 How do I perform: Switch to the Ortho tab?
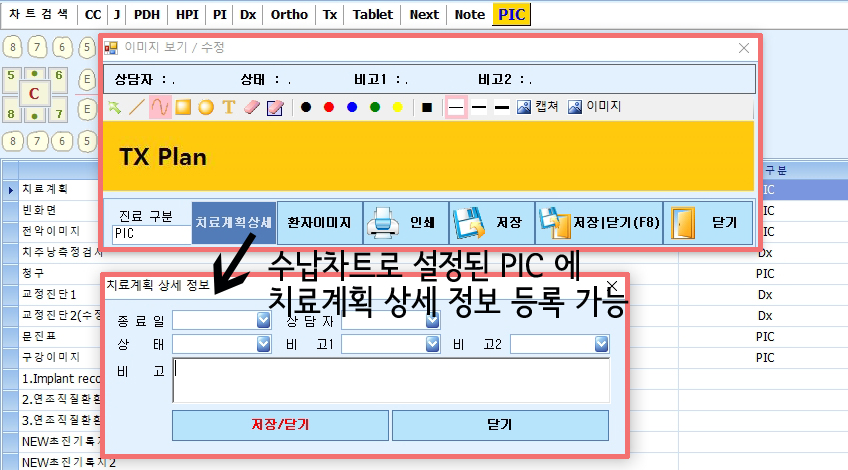(x=289, y=15)
